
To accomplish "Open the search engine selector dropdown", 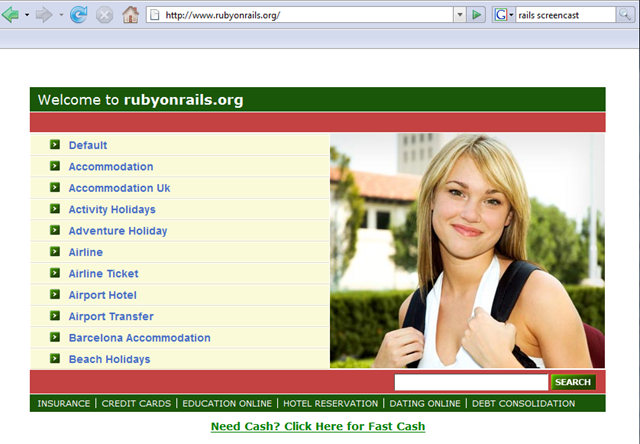I will [x=511, y=15].
